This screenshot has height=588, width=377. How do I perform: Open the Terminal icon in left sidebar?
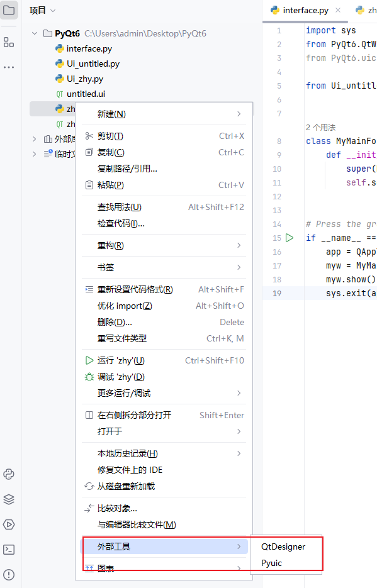pyautogui.click(x=9, y=550)
